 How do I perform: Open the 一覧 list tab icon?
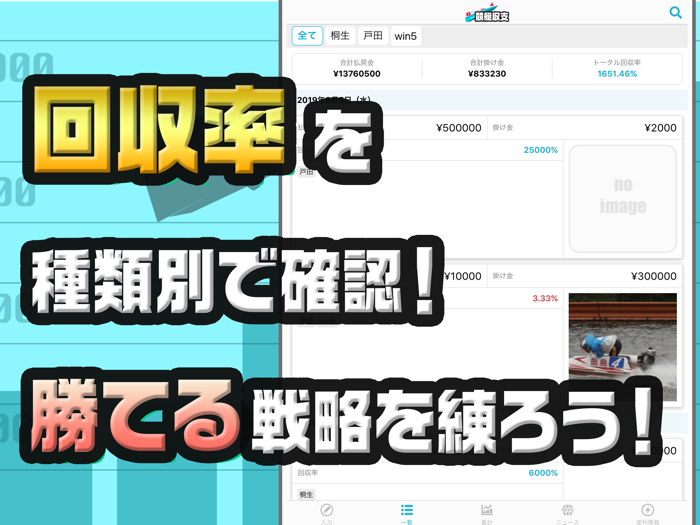click(407, 510)
